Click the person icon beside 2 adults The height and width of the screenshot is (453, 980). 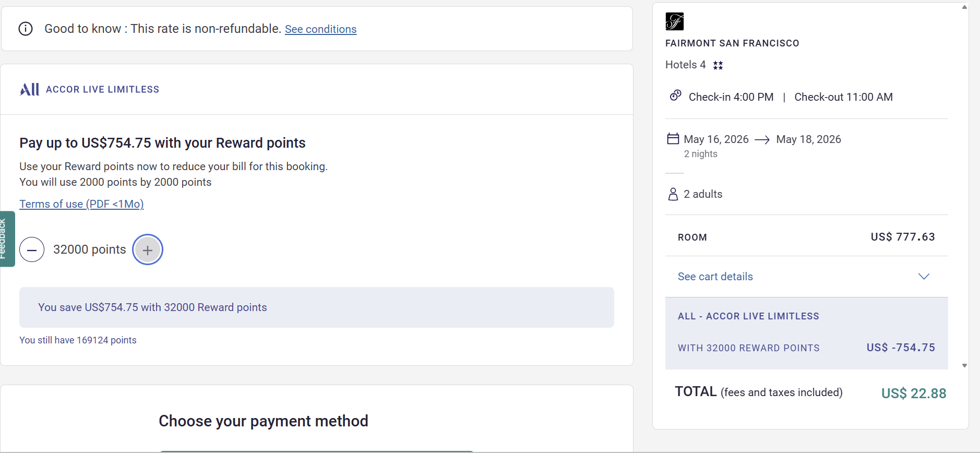click(673, 194)
